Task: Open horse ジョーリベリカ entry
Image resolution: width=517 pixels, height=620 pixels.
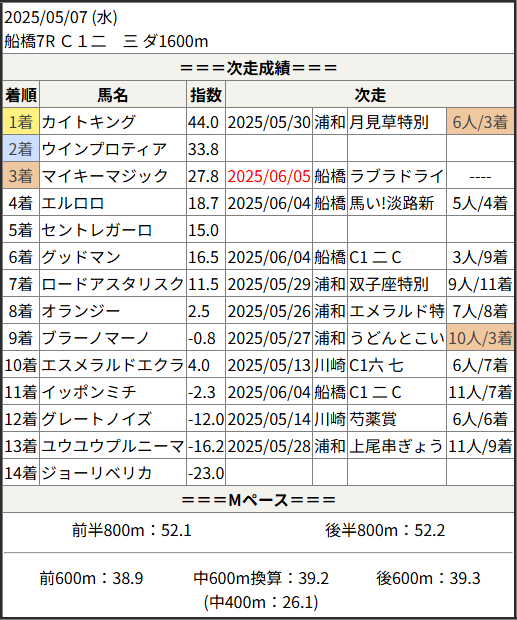Action: tap(96, 473)
